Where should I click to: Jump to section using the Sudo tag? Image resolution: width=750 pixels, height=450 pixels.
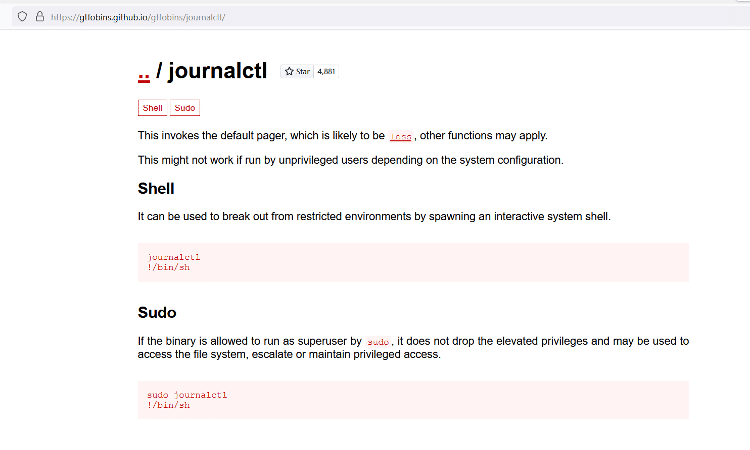coord(185,108)
